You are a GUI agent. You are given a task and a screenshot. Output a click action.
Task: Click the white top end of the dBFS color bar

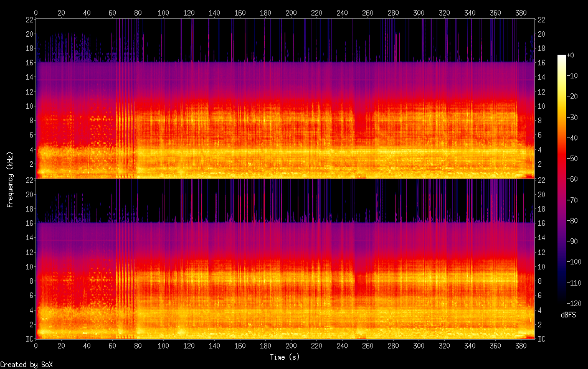point(562,58)
